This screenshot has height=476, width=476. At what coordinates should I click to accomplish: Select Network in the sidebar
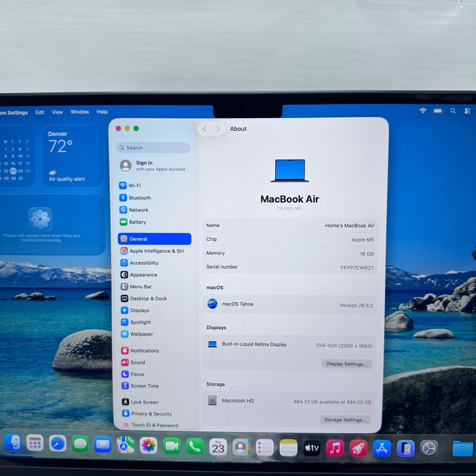pyautogui.click(x=154, y=210)
